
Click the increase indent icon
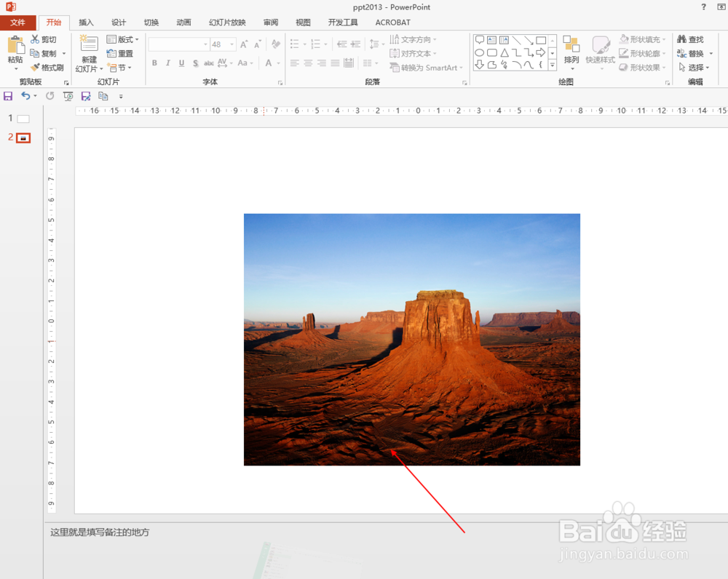[x=356, y=44]
